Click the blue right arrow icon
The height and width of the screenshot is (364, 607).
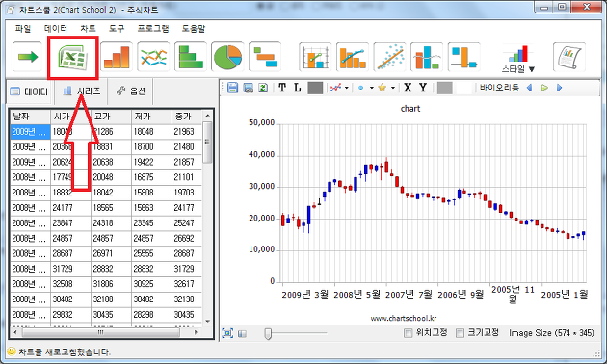[x=560, y=88]
